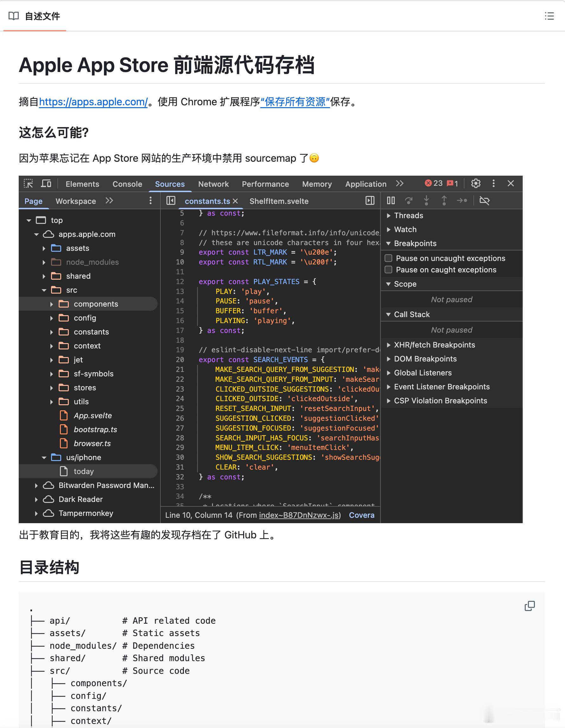Screen dimensions: 565x728
Task: Switch to the Elements panel
Action: (x=82, y=184)
